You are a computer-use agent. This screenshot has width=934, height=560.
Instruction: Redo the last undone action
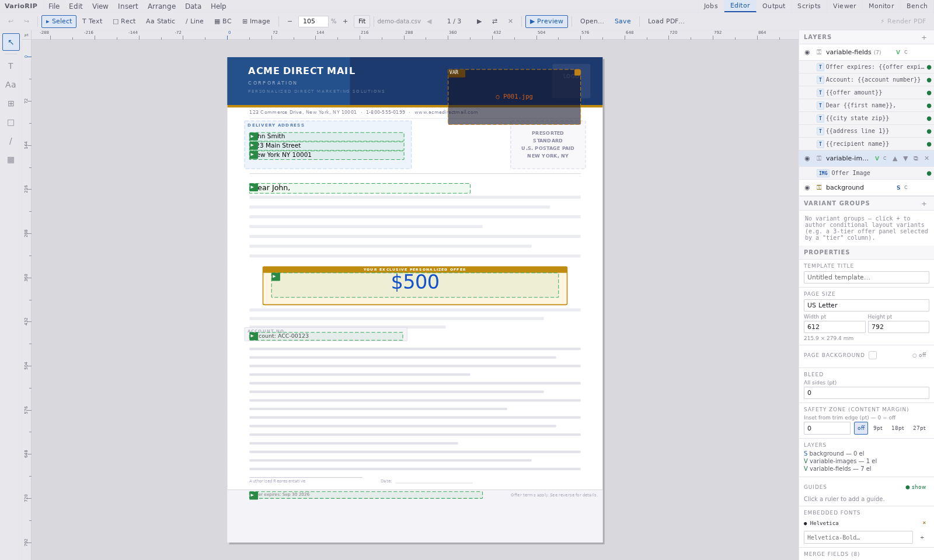point(26,22)
